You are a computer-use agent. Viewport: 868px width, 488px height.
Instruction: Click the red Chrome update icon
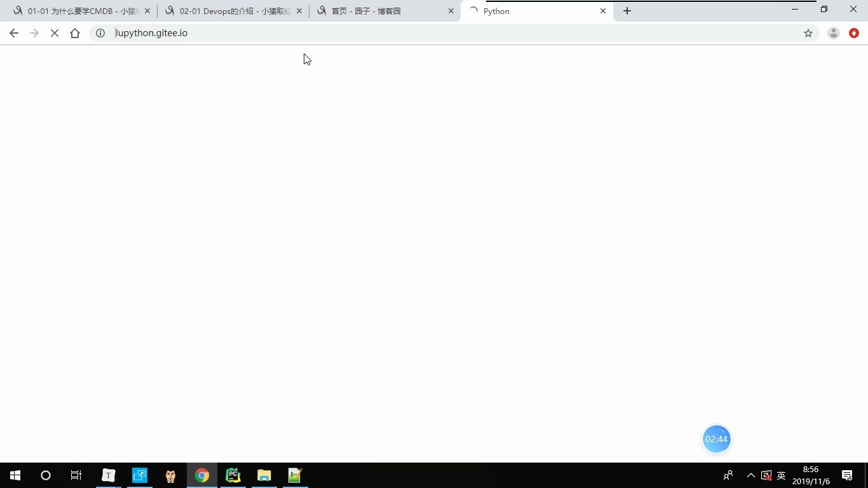[854, 33]
